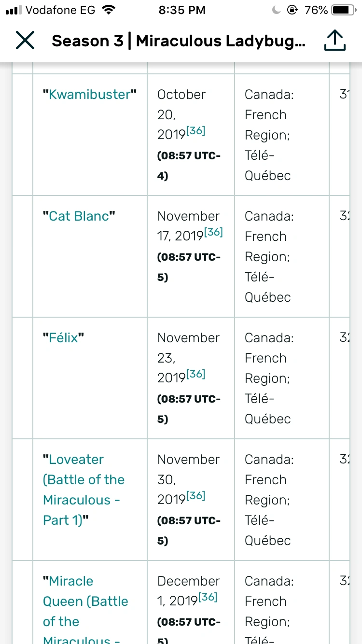362x644 pixels.
Task: Open the "Félix" episode link
Action: coord(64,338)
